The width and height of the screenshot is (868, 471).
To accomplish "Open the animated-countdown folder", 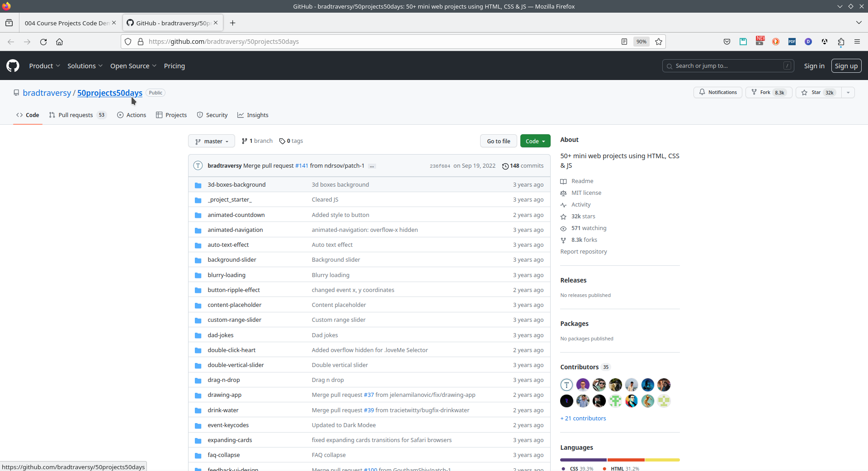I will 236,215.
